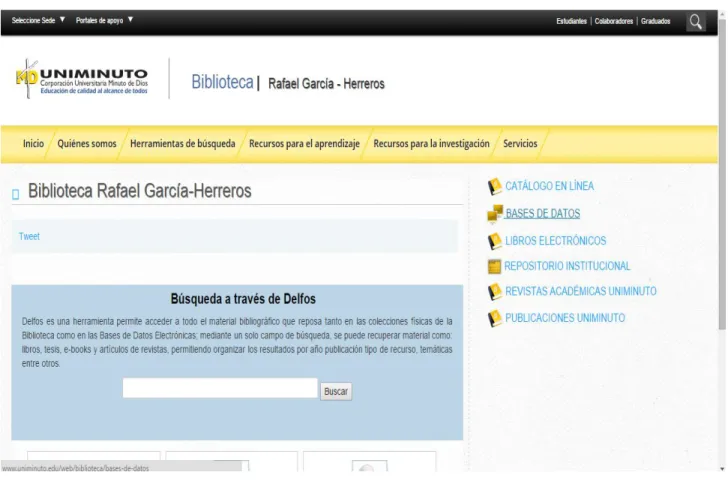Click the Catálogo en línea book icon
Image resolution: width=728 pixels, height=481 pixels.
pyautogui.click(x=494, y=186)
